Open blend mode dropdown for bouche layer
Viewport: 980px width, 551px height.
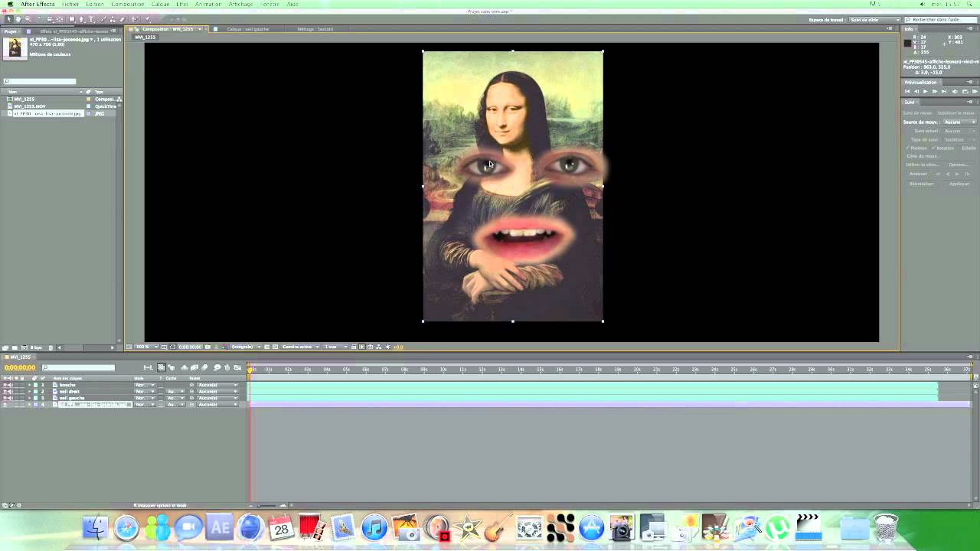click(x=145, y=385)
